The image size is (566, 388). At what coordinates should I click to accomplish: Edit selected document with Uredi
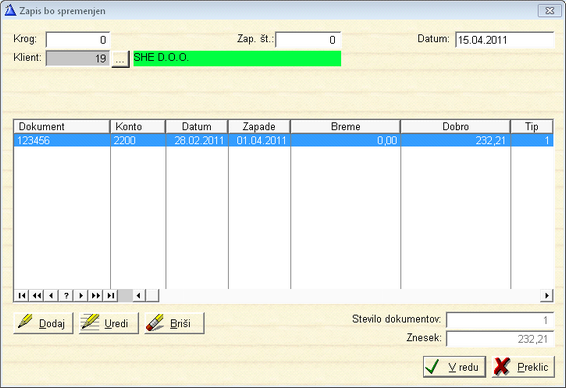109,323
